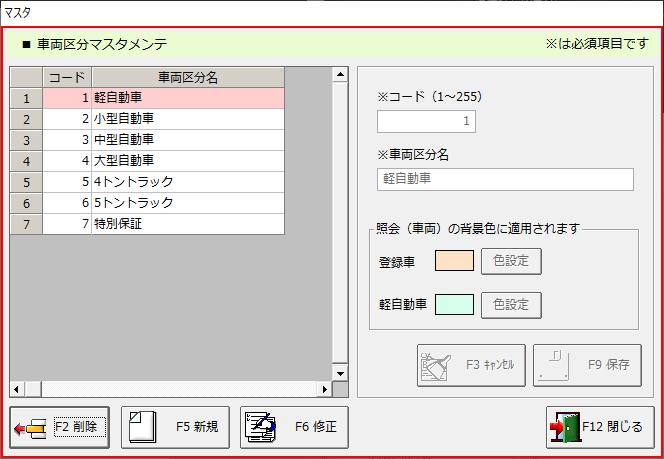Click the 車両区分名 text field
Screen dimensions: 664x459
point(505,180)
